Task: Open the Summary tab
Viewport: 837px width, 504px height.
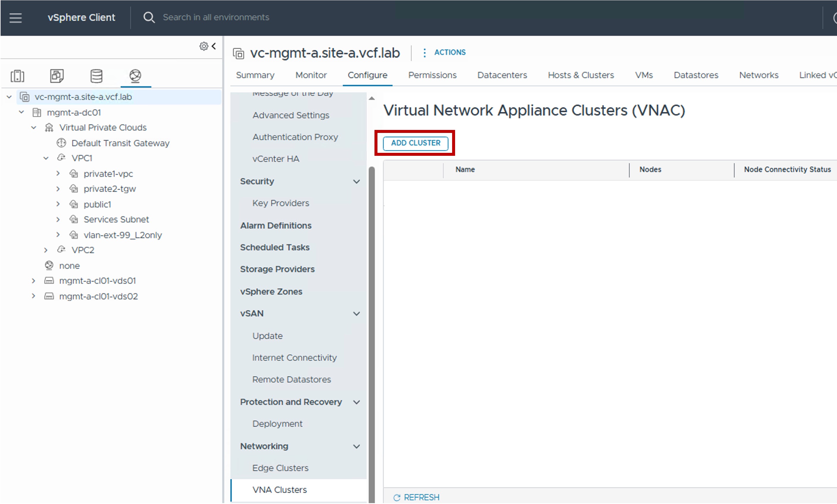Action: (255, 75)
